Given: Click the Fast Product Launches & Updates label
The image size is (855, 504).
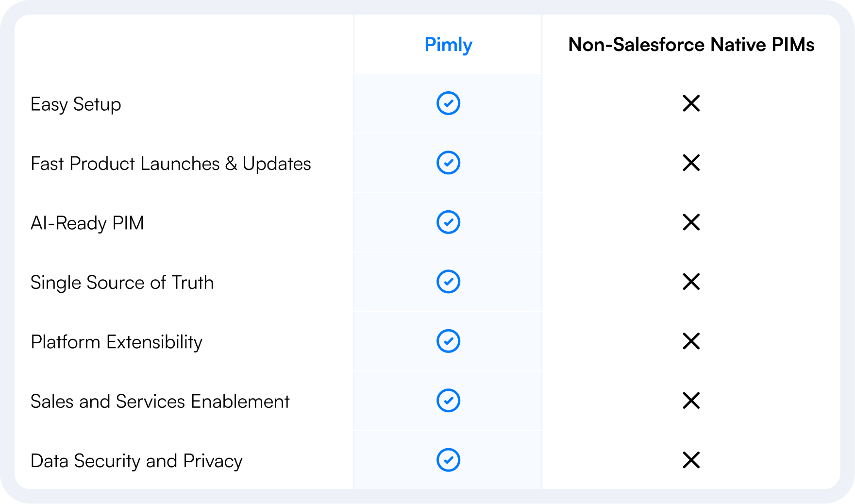Looking at the screenshot, I should coord(170,164).
